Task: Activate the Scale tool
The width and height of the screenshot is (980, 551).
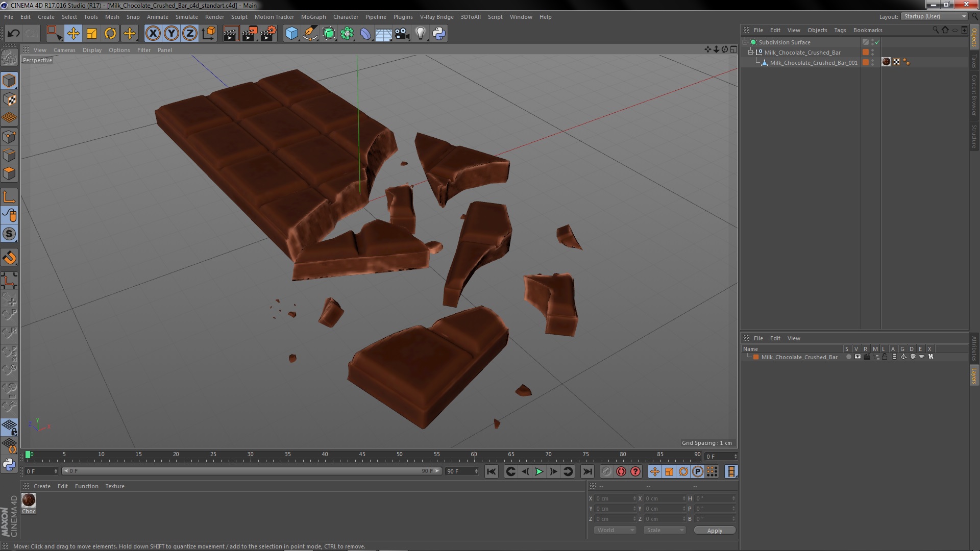Action: [92, 34]
